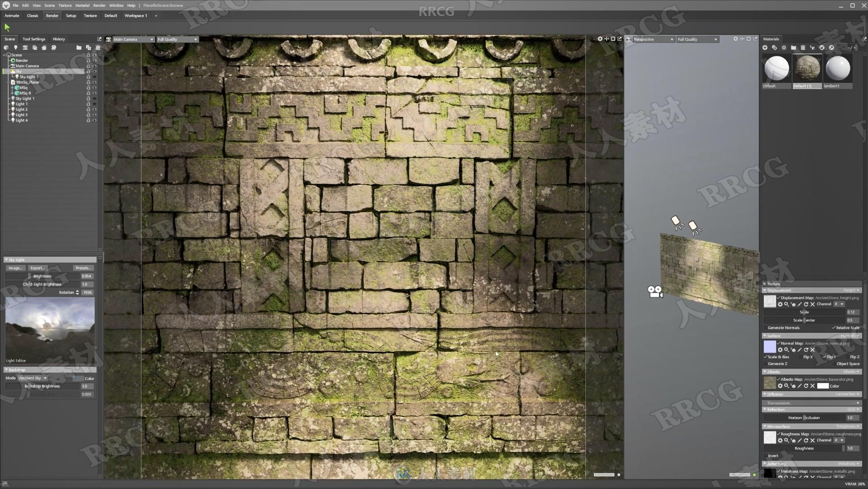
Task: Add a new mesh object in Scene toolbar
Action: pyautogui.click(x=6, y=48)
